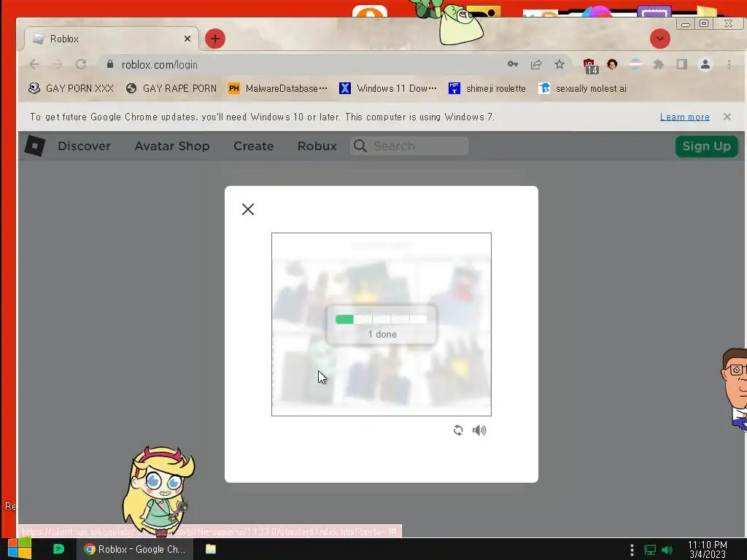Screen dimensions: 747x560
Task: Reload the current page
Action: pos(81,64)
